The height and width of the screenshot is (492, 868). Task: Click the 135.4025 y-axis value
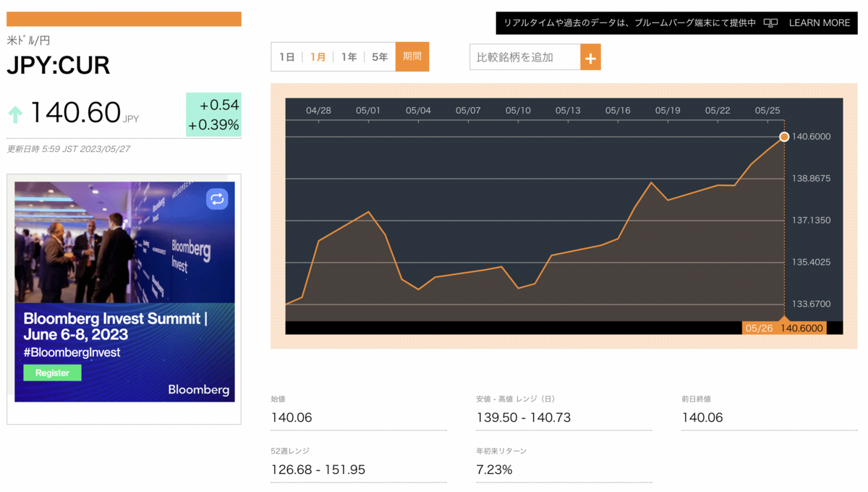pyautogui.click(x=811, y=262)
